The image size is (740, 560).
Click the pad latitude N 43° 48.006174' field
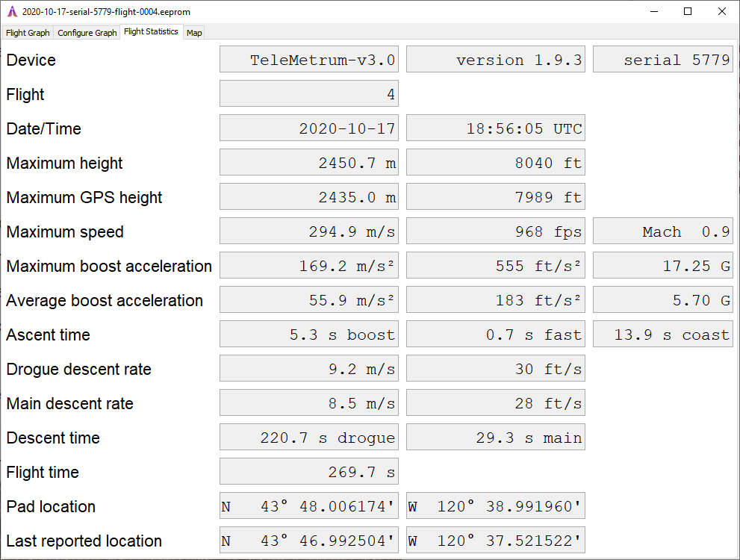click(x=309, y=507)
